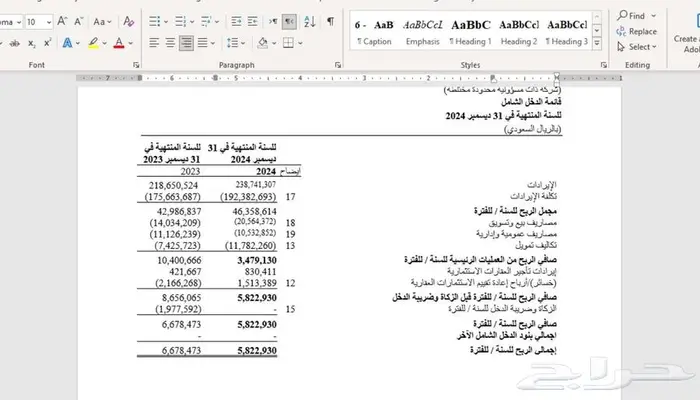Viewport: 700px width, 400px height.
Task: Click the Shading paint bucket icon
Action: coord(263,43)
